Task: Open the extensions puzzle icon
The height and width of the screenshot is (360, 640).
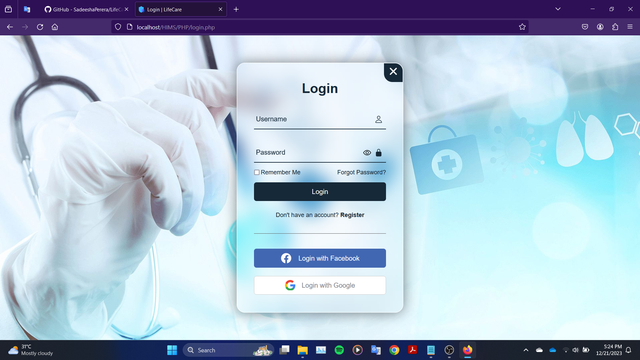Action: coord(615,27)
